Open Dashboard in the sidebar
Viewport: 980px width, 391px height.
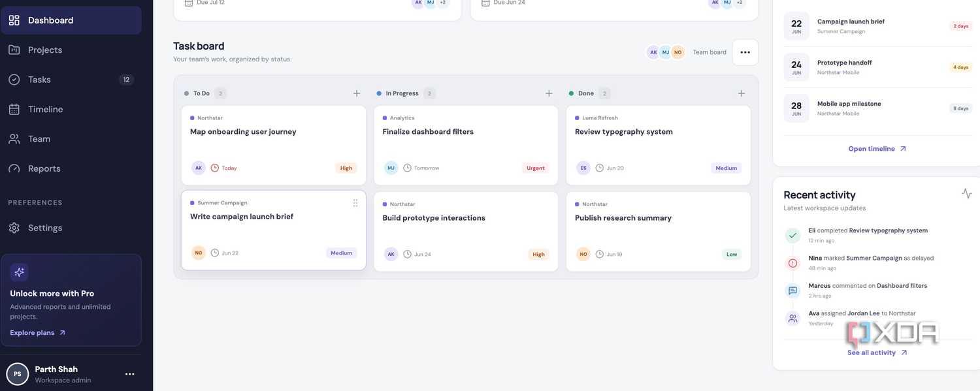(x=71, y=20)
